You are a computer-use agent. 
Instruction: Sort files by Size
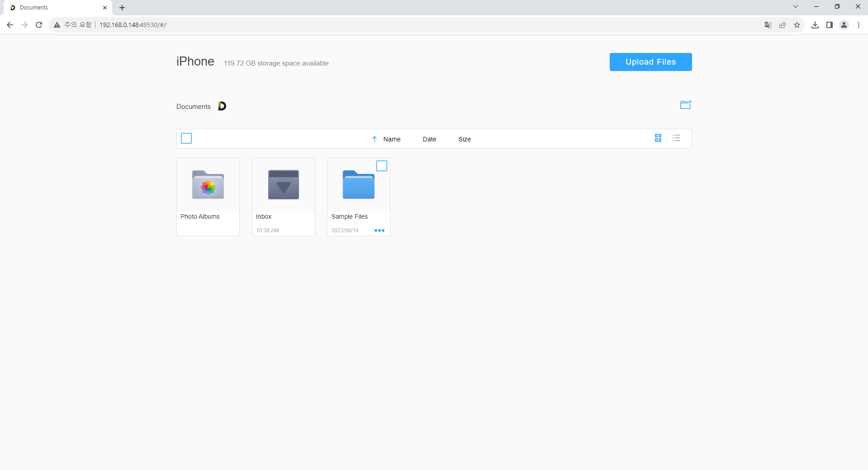[465, 139]
